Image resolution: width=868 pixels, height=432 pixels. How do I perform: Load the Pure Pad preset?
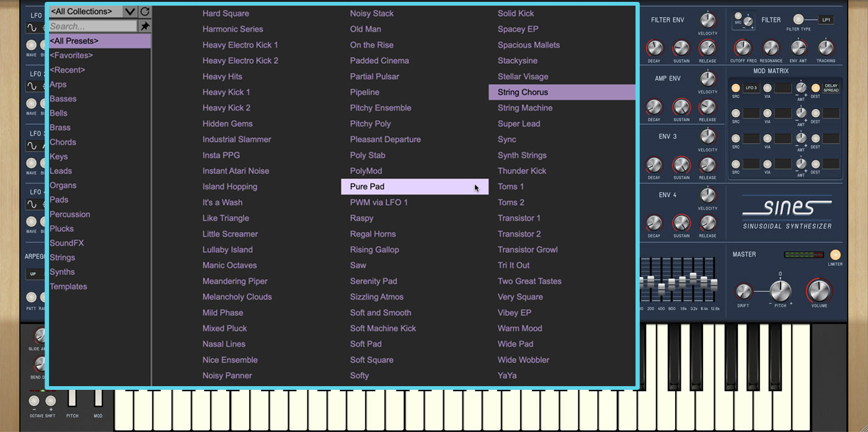point(415,187)
